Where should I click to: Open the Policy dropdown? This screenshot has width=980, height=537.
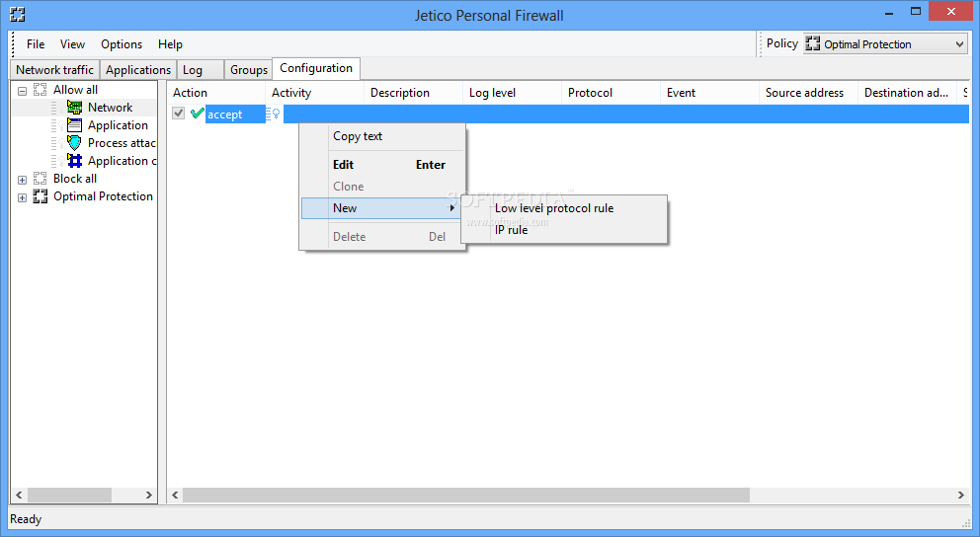coord(959,44)
